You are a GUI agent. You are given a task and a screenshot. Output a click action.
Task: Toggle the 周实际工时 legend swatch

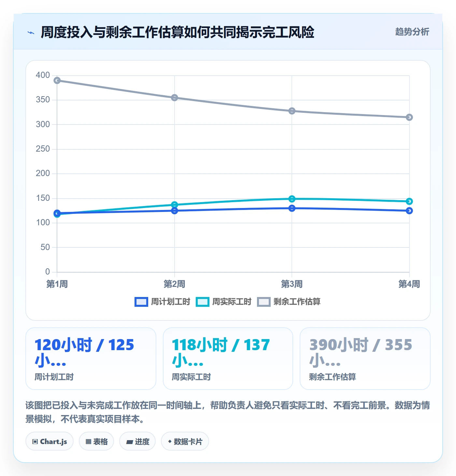(202, 302)
